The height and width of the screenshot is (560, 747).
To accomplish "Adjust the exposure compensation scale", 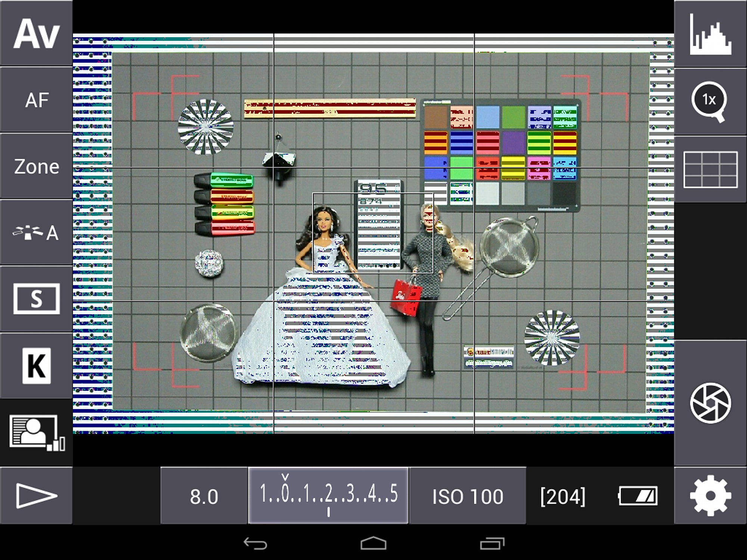I will (x=328, y=496).
